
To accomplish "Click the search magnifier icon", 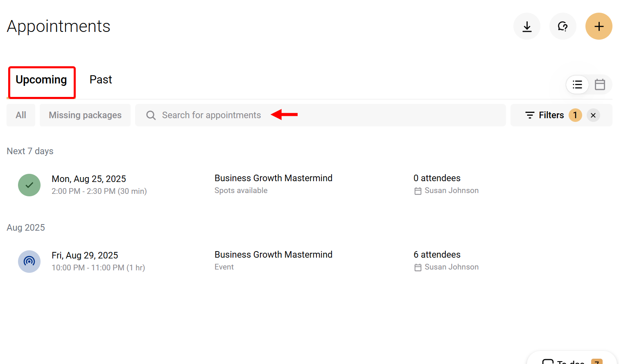I will [151, 115].
